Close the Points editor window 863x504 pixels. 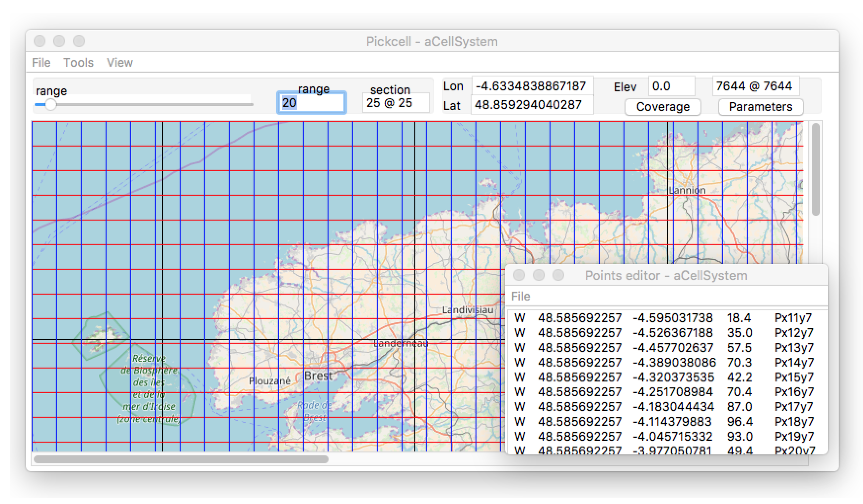(519, 275)
